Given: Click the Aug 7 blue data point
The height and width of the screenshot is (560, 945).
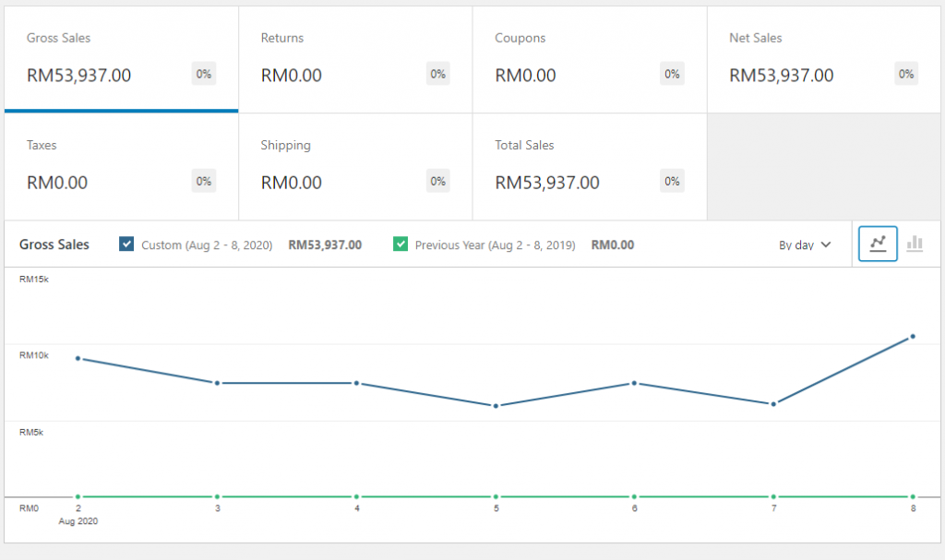Looking at the screenshot, I should [773, 404].
